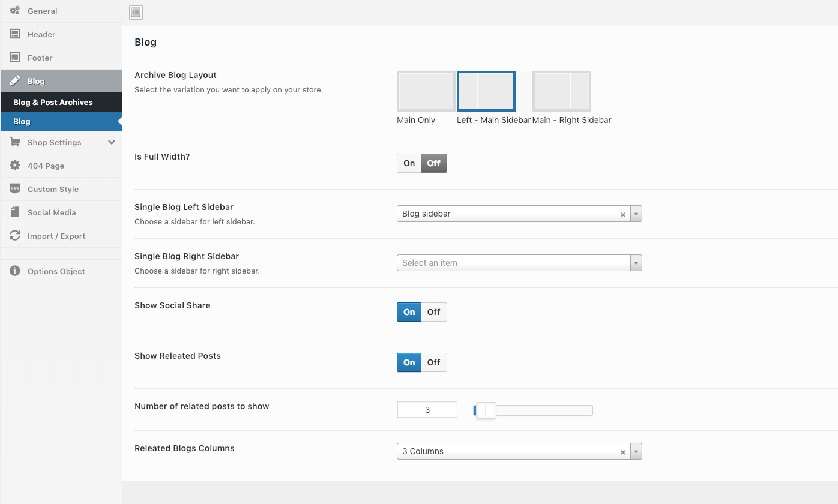This screenshot has width=838, height=504.
Task: Open the Related Blogs Columns dropdown arrow
Action: point(636,451)
